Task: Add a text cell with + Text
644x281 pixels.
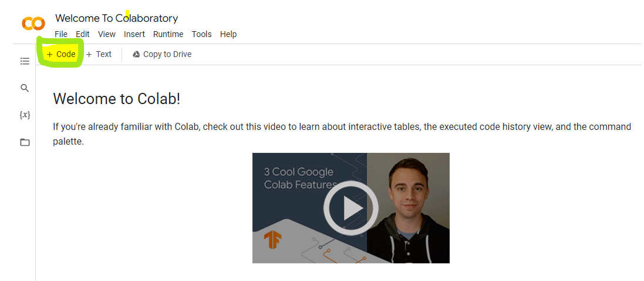Action: coord(99,54)
